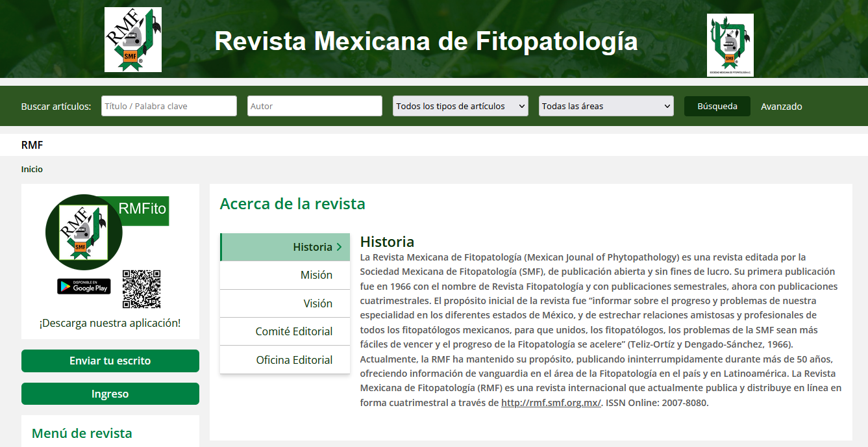The height and width of the screenshot is (447, 868).
Task: Select the Oficina Editorial tab
Action: [x=285, y=360]
